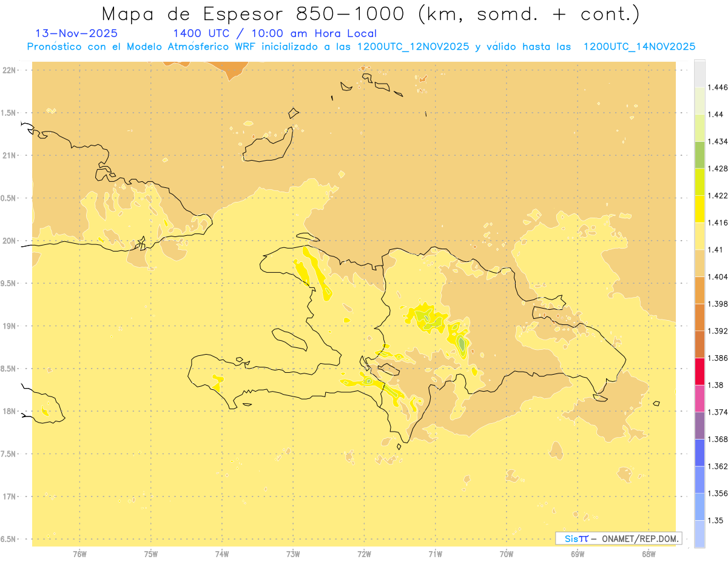Select the date label 13-Nov-2025
The height and width of the screenshot is (562, 728).
tap(77, 33)
